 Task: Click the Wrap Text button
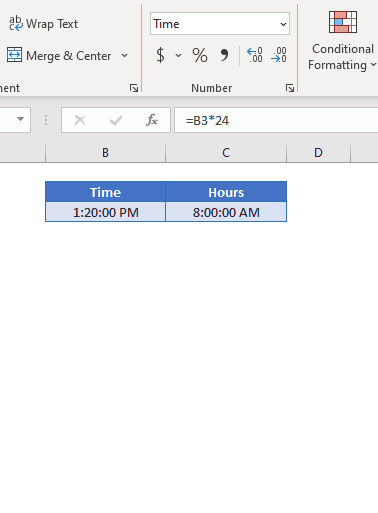pos(43,24)
